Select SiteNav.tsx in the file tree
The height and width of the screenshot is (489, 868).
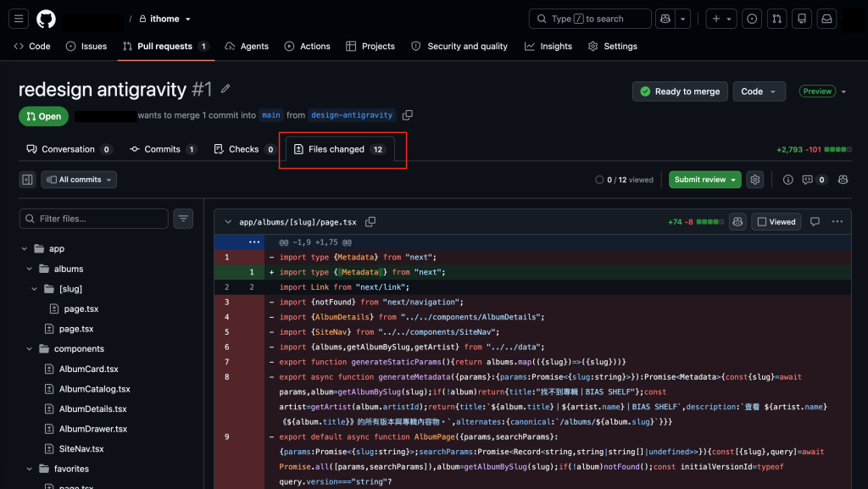tap(81, 449)
